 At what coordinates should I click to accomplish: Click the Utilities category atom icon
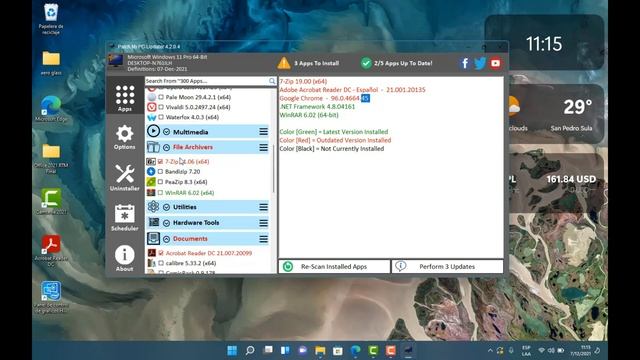coord(153,207)
